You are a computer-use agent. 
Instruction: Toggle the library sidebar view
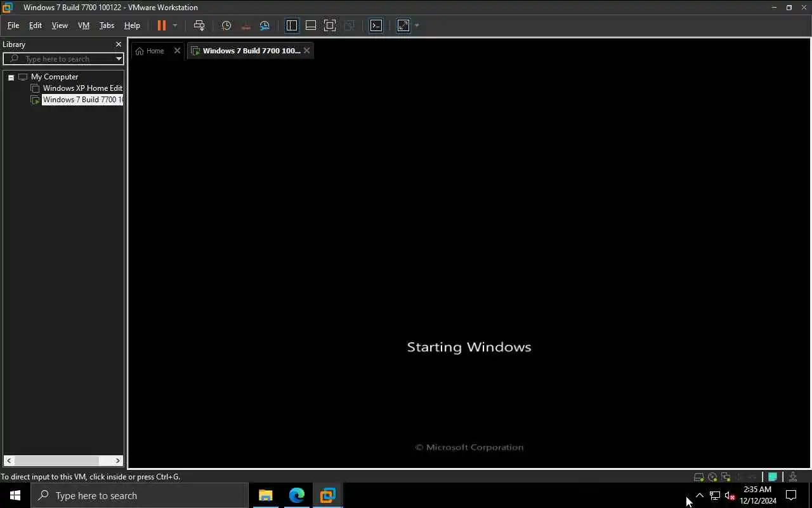[292, 25]
